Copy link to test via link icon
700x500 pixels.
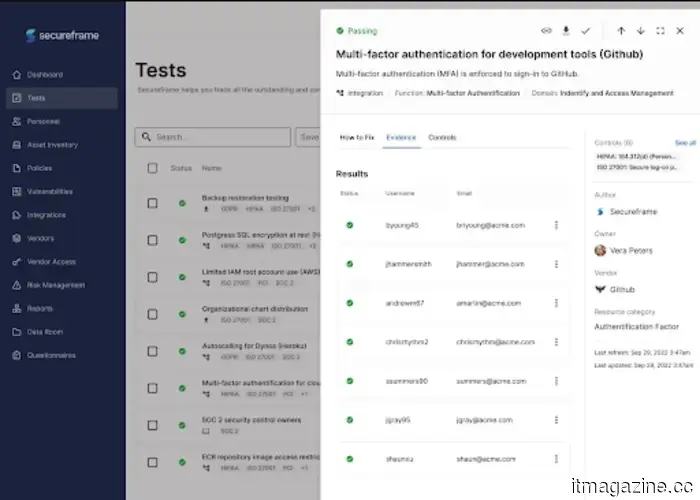pos(546,31)
